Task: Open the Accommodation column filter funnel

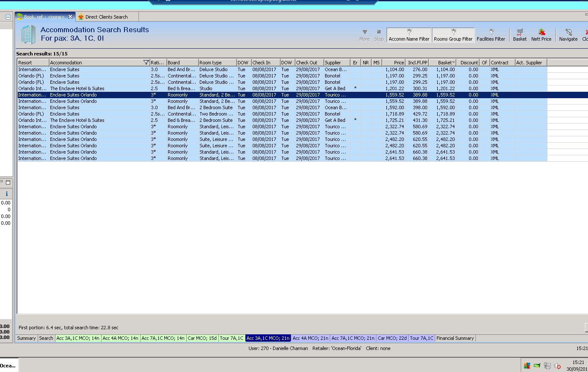Action: 146,63
